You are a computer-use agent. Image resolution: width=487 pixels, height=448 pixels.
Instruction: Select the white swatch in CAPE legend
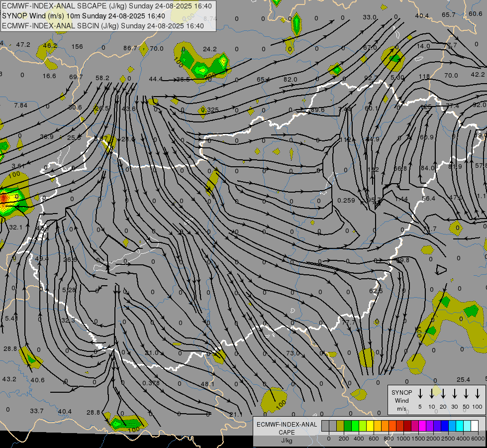coord(475,426)
